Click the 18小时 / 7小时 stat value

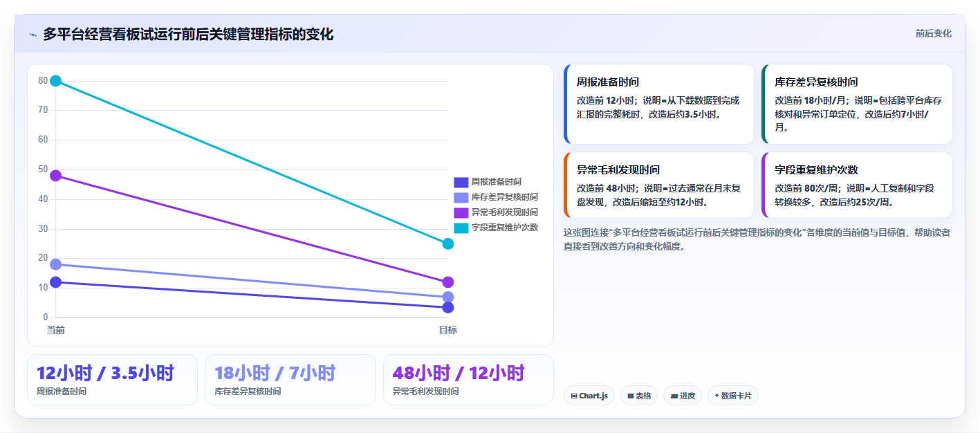[275, 373]
